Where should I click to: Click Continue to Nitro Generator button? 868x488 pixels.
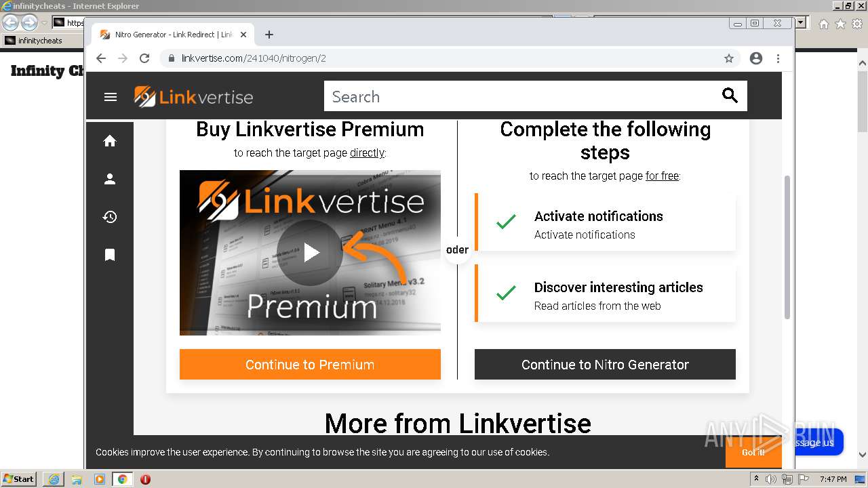pyautogui.click(x=605, y=365)
